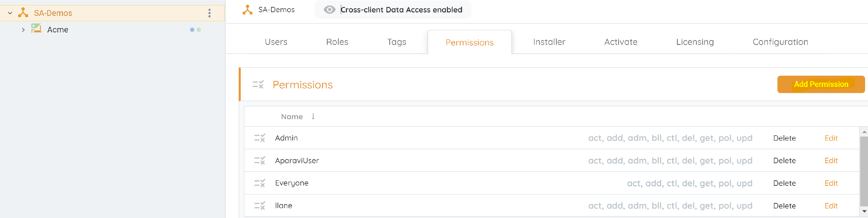Screen dimensions: 868x218
Task: Toggle the Cross-client Data Access eye icon
Action: point(329,10)
